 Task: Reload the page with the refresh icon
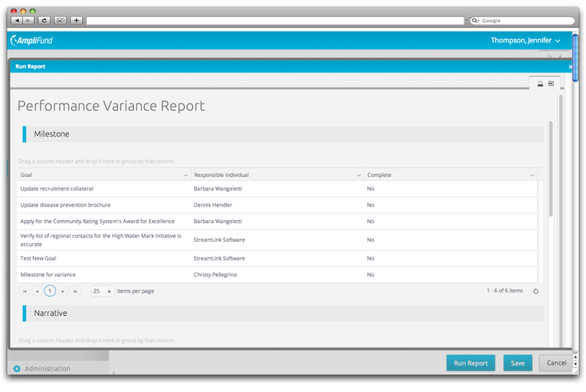(x=44, y=20)
